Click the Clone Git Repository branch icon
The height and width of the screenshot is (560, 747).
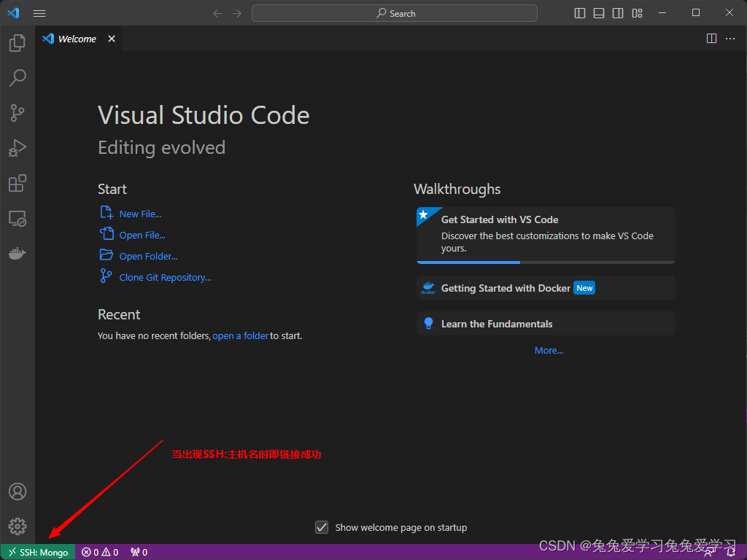pos(106,276)
